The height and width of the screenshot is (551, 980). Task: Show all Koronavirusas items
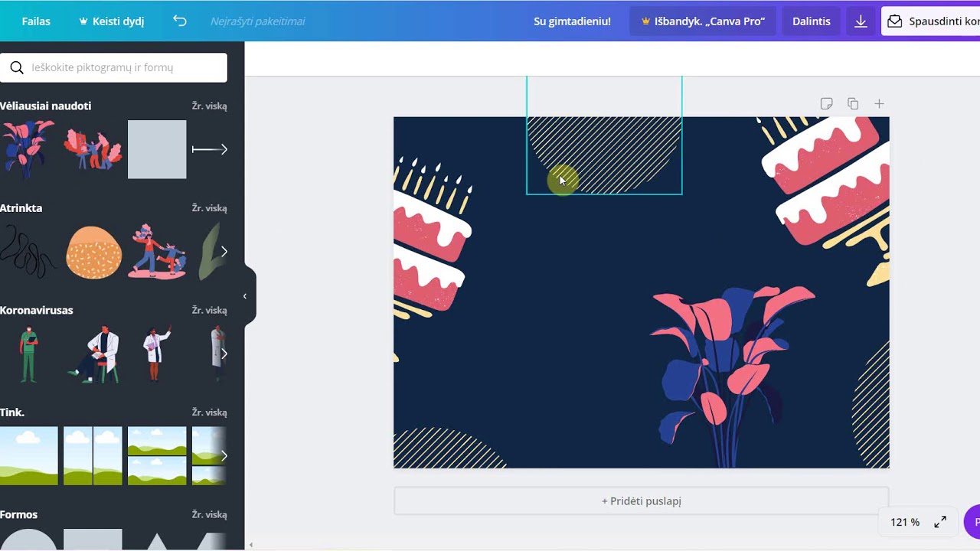tap(209, 310)
